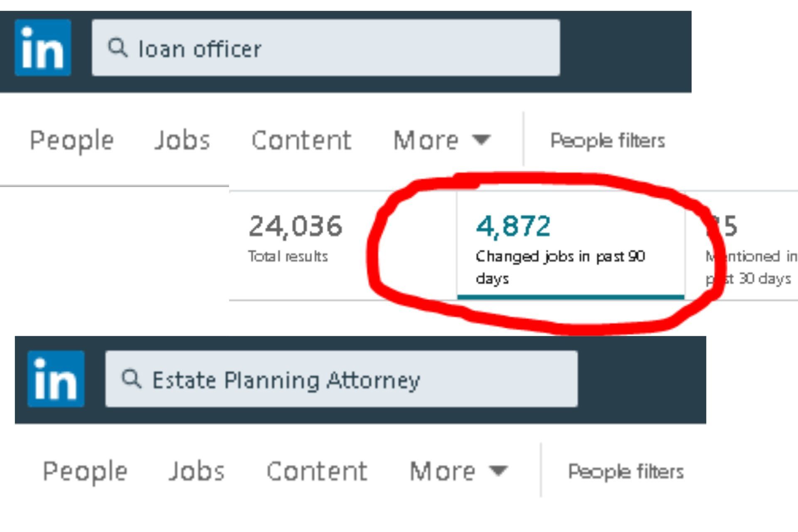The height and width of the screenshot is (532, 798).
Task: Focus the 'loan officer' search field
Action: 326,48
